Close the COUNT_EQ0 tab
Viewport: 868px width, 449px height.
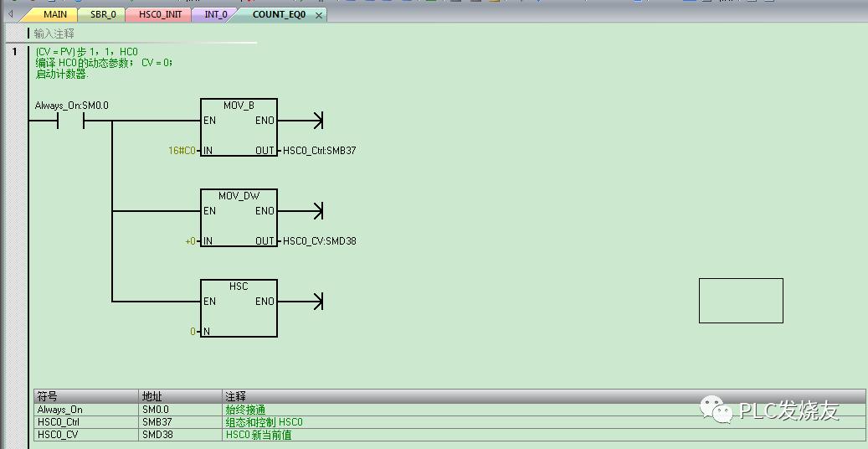[319, 15]
